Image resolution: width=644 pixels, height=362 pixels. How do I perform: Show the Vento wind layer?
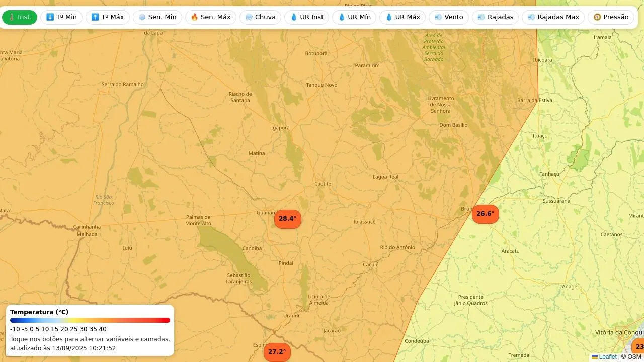448,17
